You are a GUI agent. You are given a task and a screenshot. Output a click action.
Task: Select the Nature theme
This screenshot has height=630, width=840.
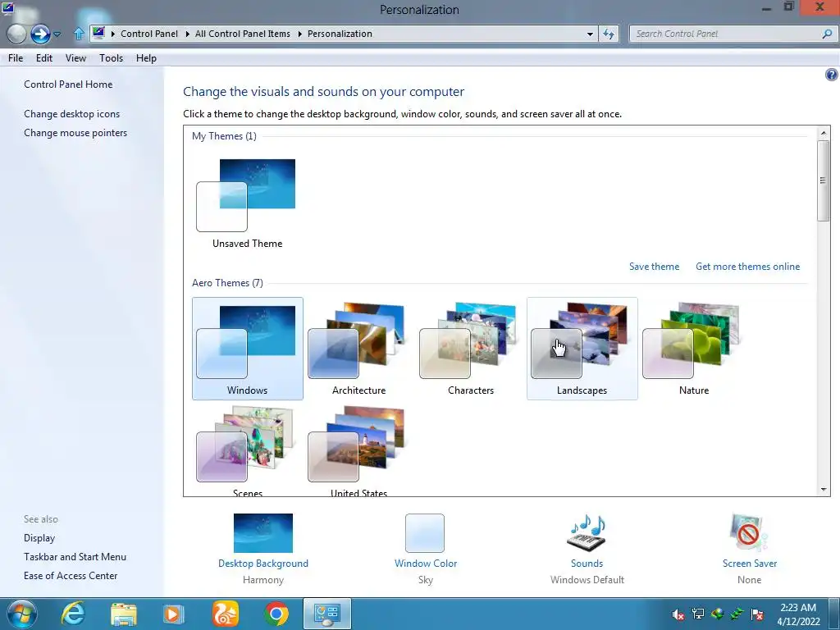click(x=694, y=349)
